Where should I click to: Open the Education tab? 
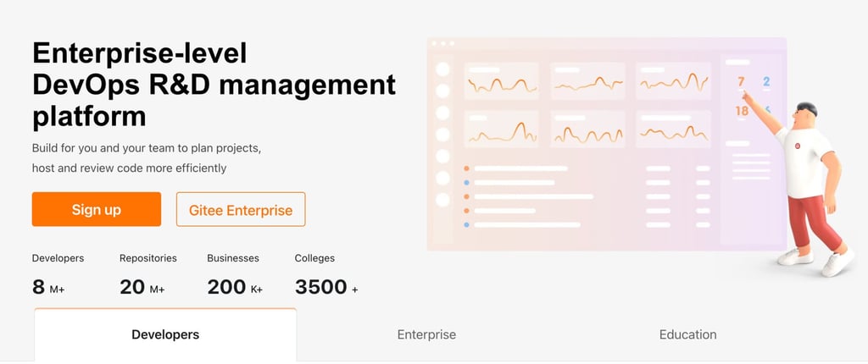pyautogui.click(x=687, y=334)
